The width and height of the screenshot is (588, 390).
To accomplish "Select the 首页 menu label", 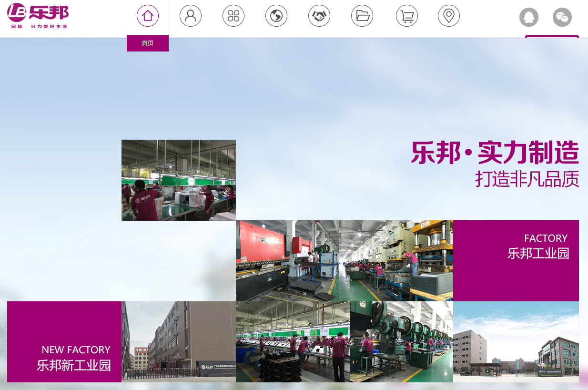I will pos(148,43).
